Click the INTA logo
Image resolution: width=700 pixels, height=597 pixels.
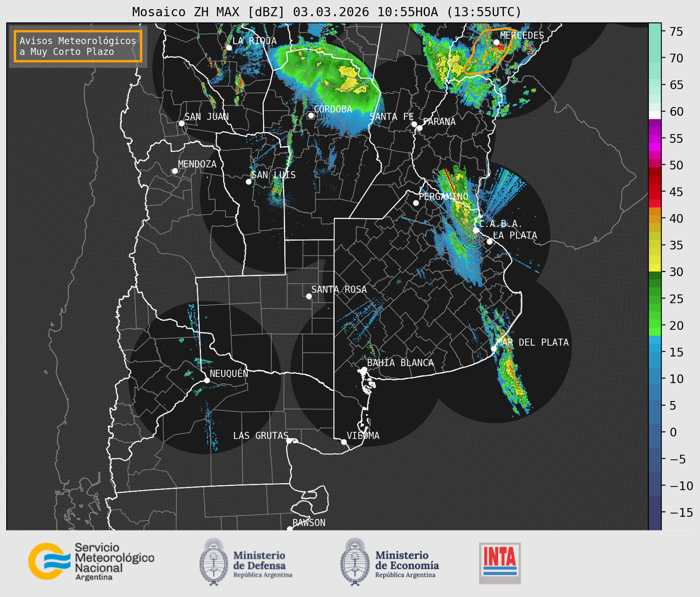coord(500,563)
